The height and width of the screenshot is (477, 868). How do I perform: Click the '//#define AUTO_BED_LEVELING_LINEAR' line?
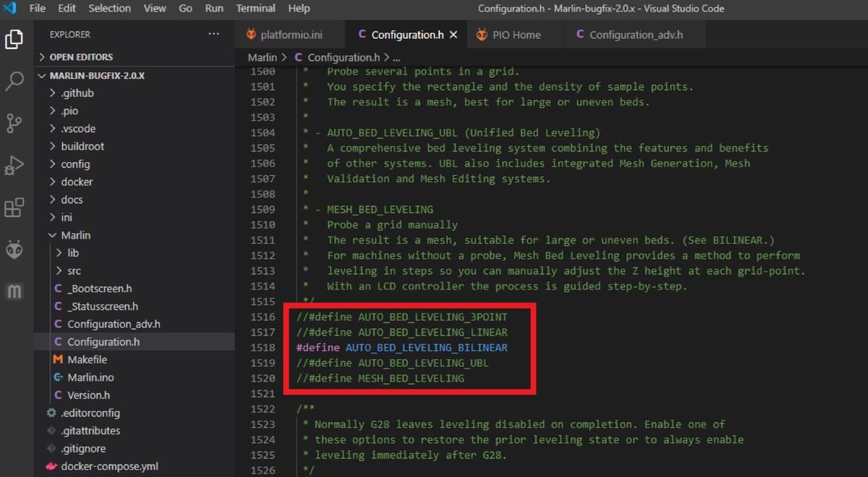pyautogui.click(x=401, y=332)
